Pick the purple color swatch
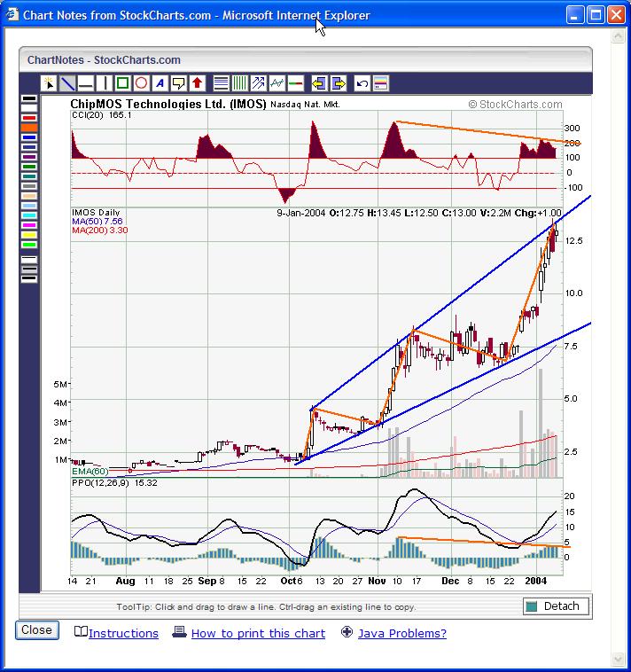Viewport: 631px width, 672px height. [x=29, y=157]
